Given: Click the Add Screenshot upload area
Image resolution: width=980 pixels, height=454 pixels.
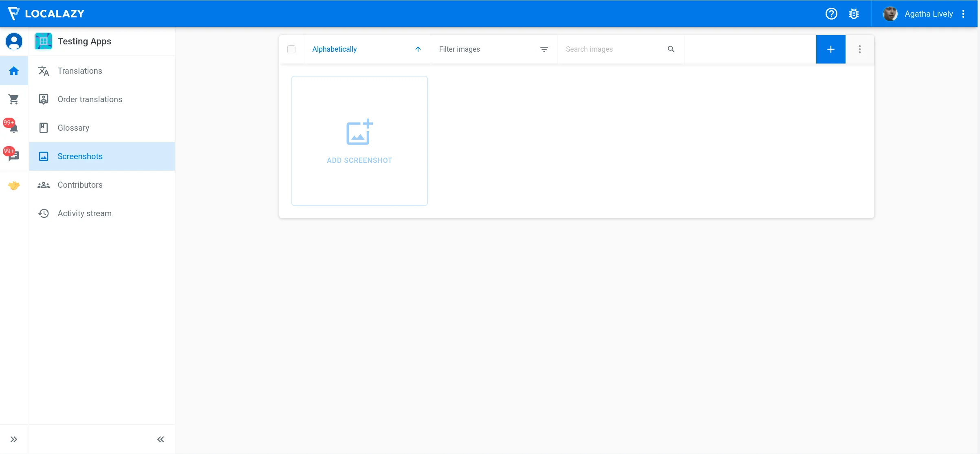Looking at the screenshot, I should (359, 141).
